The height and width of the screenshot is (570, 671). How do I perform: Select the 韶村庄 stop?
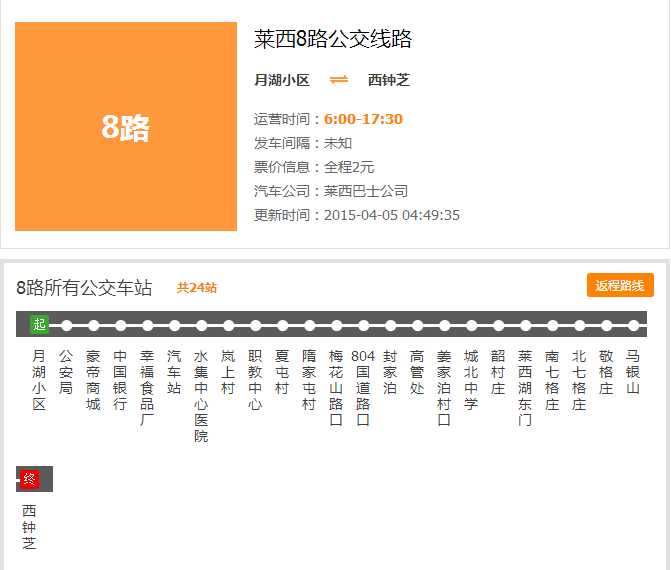(498, 372)
